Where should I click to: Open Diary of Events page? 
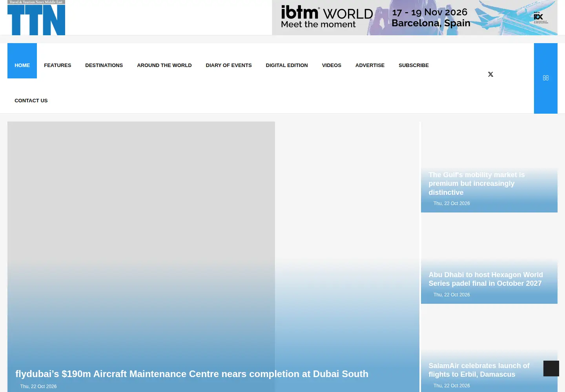pyautogui.click(x=229, y=65)
